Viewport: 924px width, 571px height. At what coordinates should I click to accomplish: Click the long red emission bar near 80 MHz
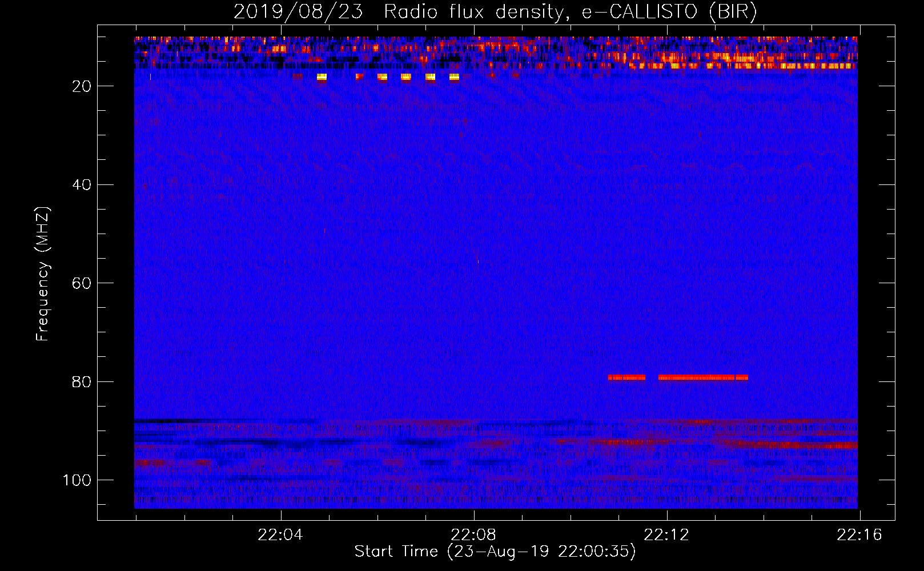click(703, 377)
